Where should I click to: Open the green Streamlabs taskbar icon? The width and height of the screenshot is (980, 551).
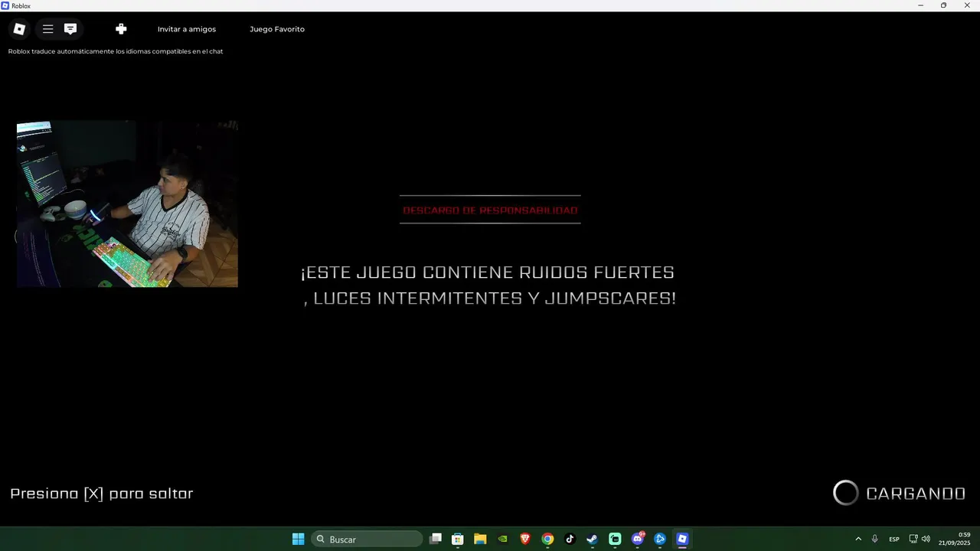[615, 539]
